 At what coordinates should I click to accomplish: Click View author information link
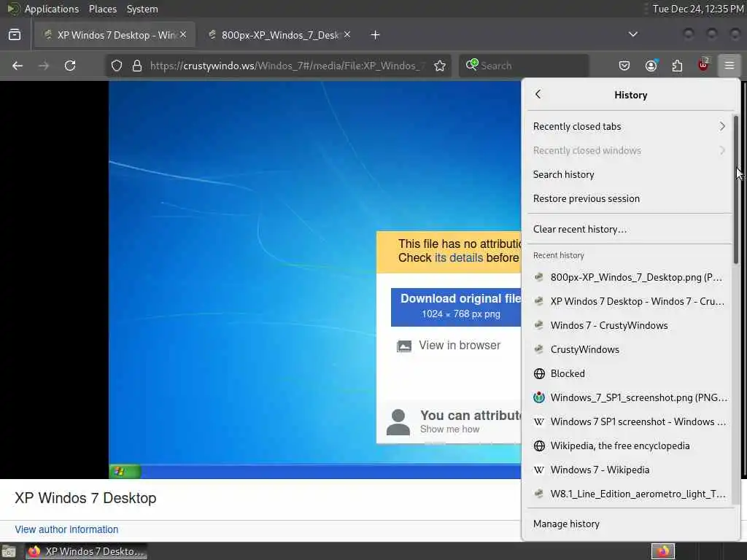tap(66, 529)
